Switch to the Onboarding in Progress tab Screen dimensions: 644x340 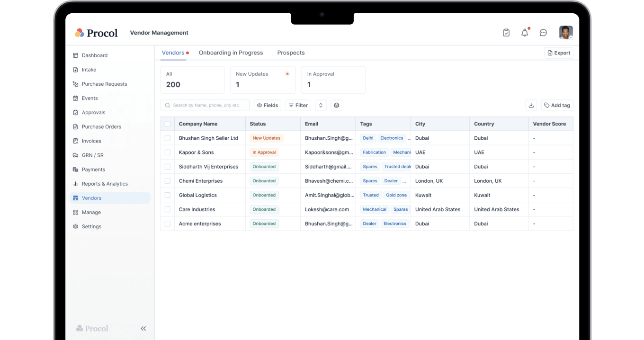point(231,53)
